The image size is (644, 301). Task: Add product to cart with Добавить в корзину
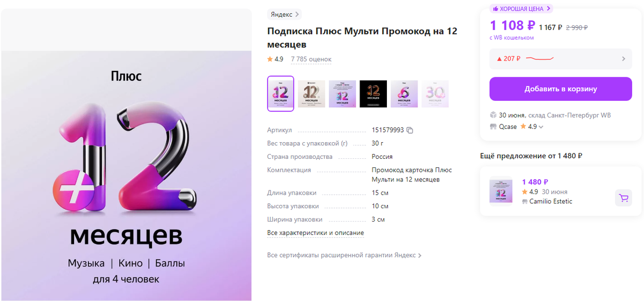[560, 89]
